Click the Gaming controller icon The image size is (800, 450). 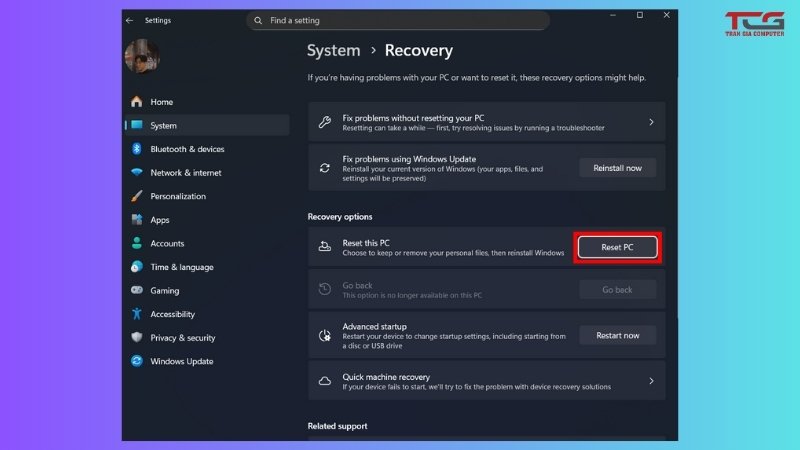[x=137, y=290]
